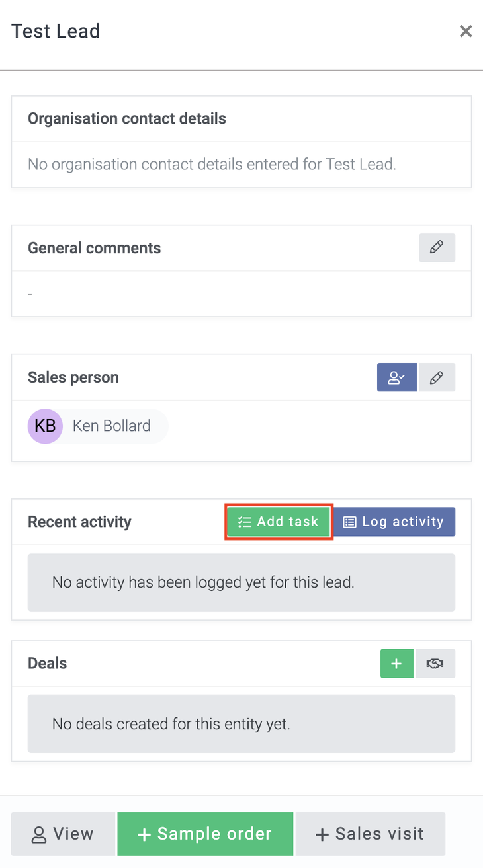Add a Sales visit
This screenshot has width=483, height=868.
pos(370,834)
